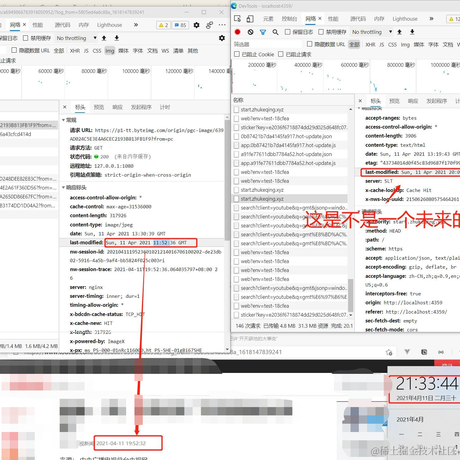
Task: Enable 保留日志 checkbox in localhost DevTools
Action: pos(287,32)
